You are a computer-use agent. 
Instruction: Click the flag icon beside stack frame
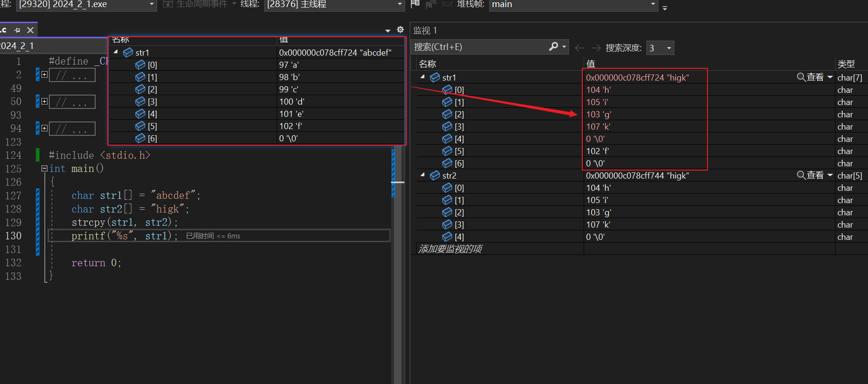415,4
